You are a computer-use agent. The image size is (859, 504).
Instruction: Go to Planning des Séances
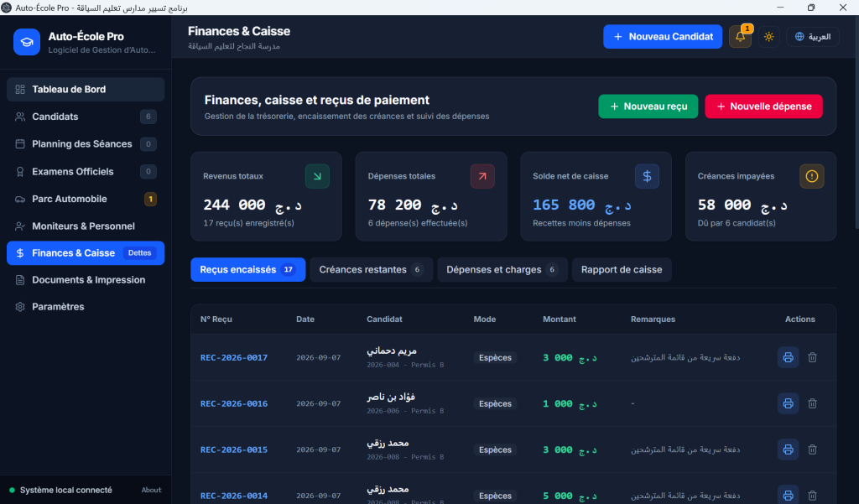(x=86, y=144)
